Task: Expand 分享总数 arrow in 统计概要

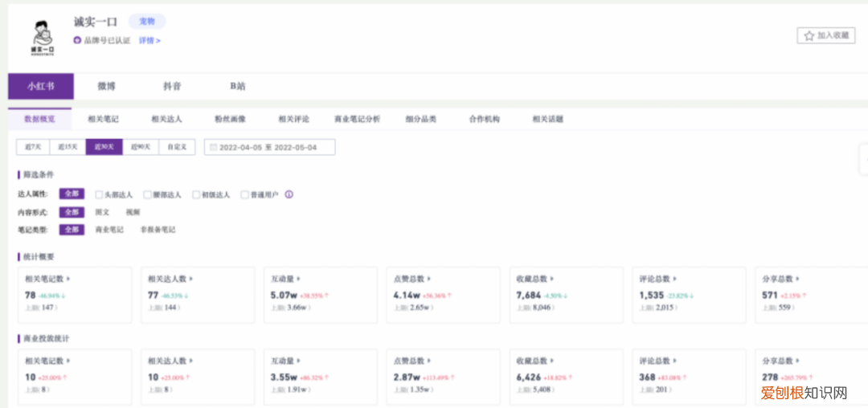Action: (798, 279)
